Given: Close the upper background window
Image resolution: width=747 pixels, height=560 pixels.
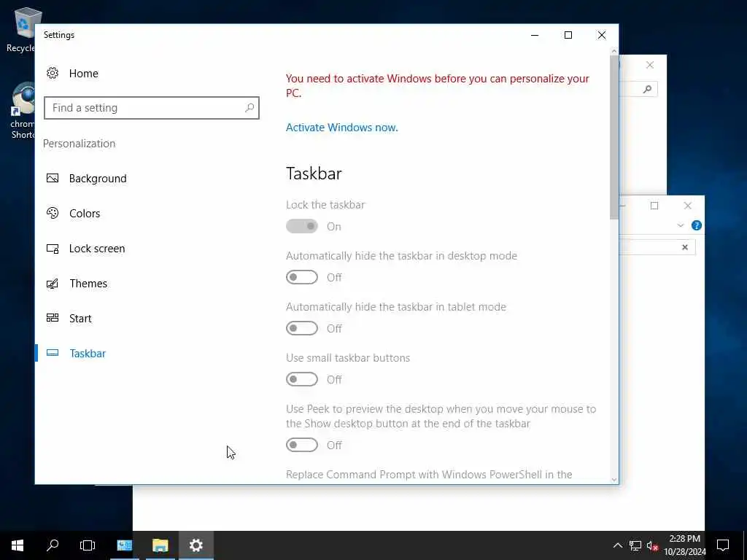Looking at the screenshot, I should pyautogui.click(x=650, y=65).
